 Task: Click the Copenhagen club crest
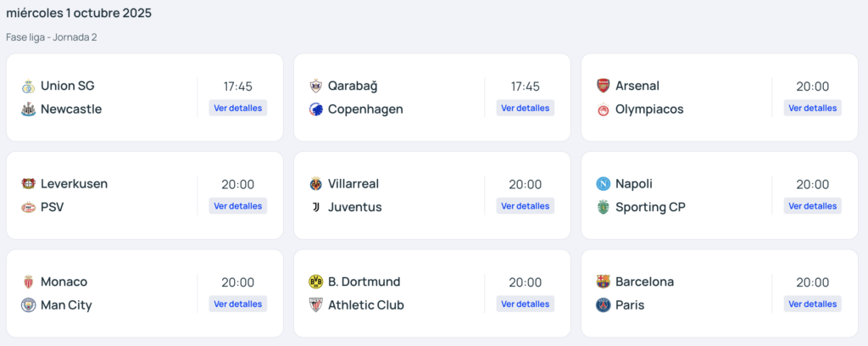(316, 109)
